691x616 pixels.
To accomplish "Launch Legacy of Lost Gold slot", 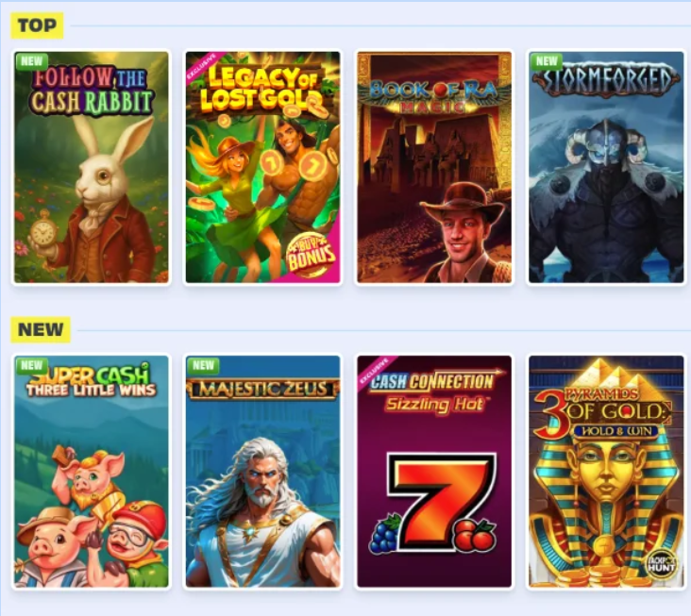I will [x=262, y=167].
